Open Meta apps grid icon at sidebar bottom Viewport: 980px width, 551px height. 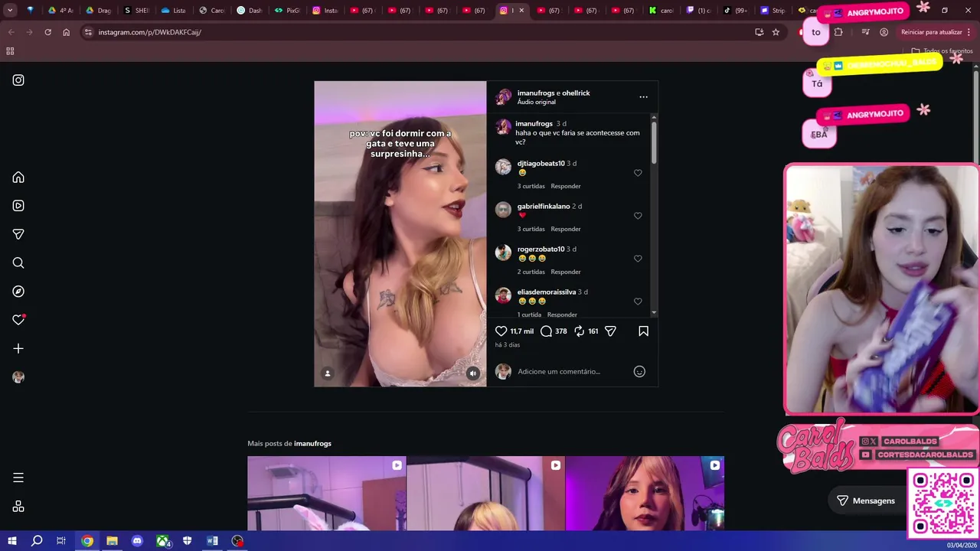tap(18, 507)
